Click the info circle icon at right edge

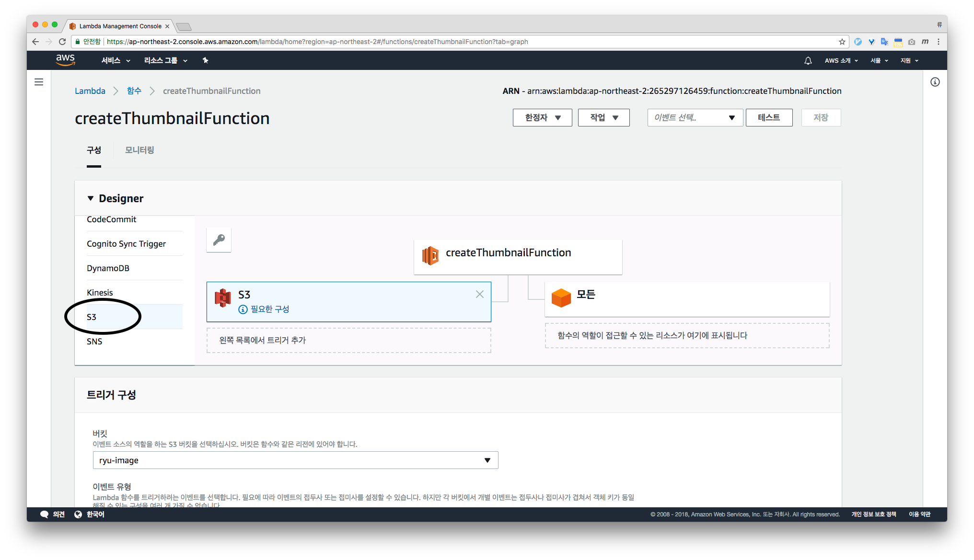click(935, 82)
